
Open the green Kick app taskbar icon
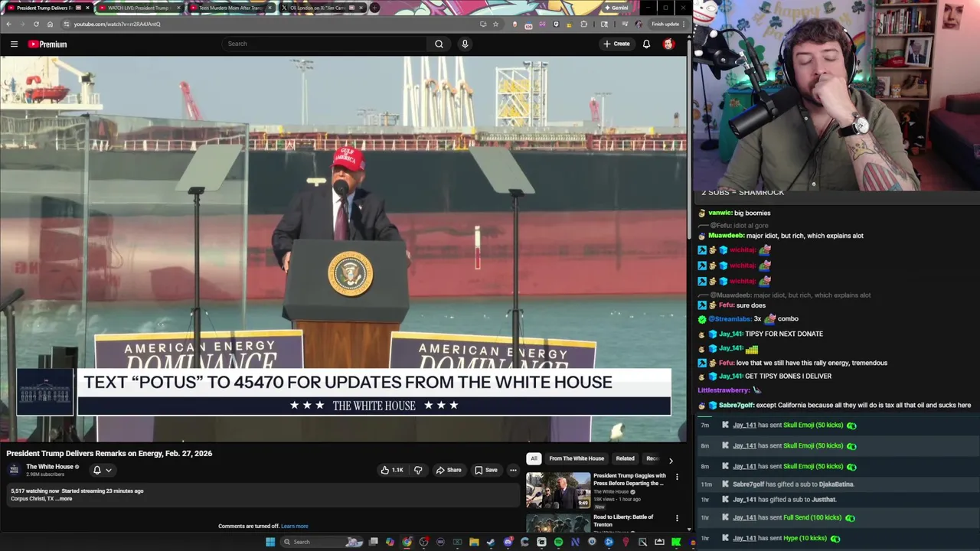676,542
